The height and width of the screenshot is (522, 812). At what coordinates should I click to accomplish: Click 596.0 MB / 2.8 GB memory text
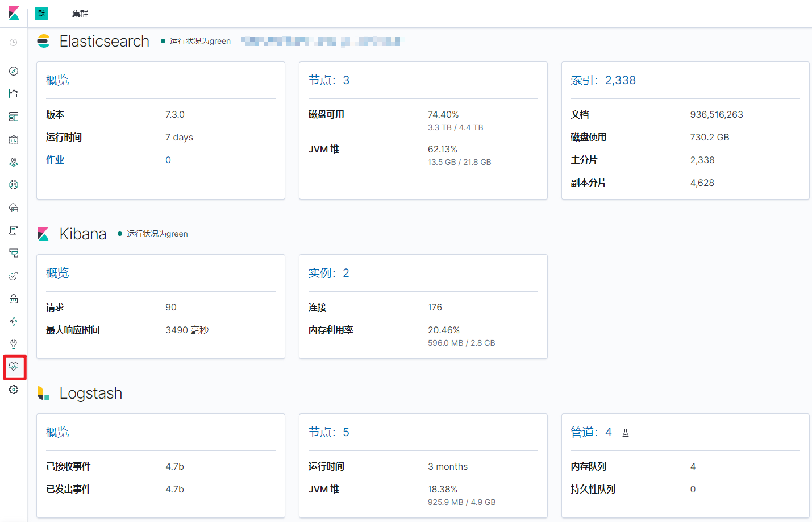(x=461, y=343)
